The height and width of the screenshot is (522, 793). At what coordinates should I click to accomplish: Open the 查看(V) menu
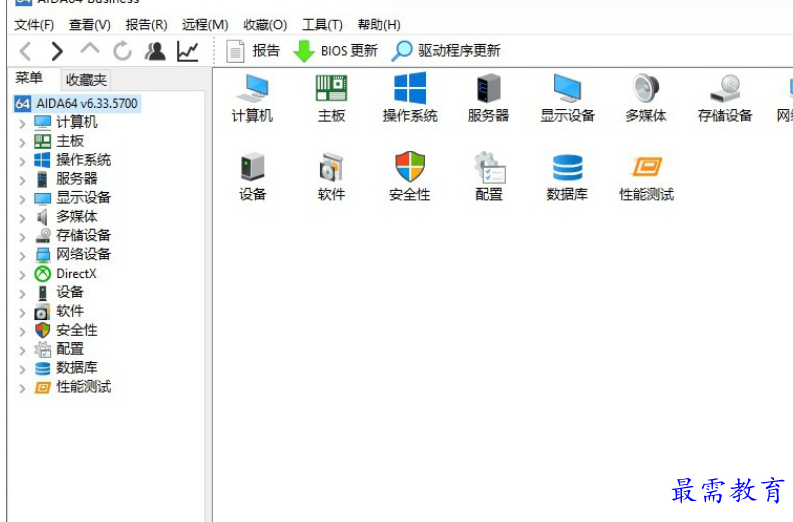click(90, 25)
